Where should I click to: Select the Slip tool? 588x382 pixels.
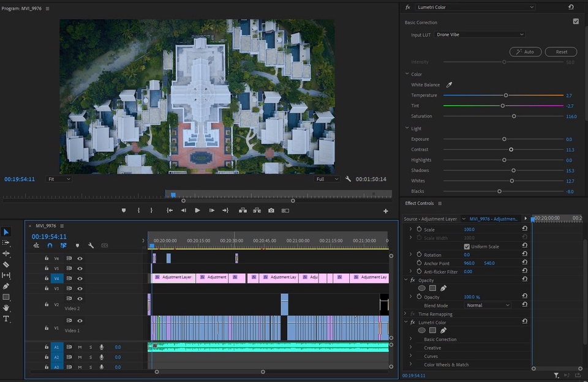click(6, 275)
